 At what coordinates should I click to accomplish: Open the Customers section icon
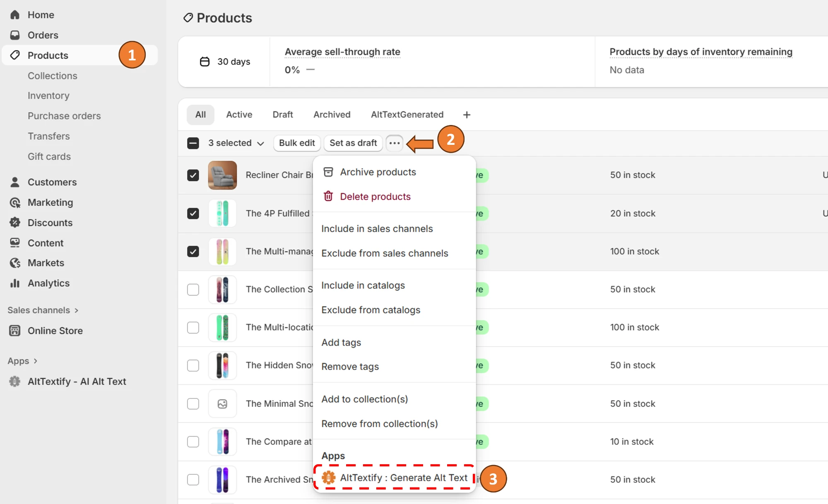tap(15, 182)
